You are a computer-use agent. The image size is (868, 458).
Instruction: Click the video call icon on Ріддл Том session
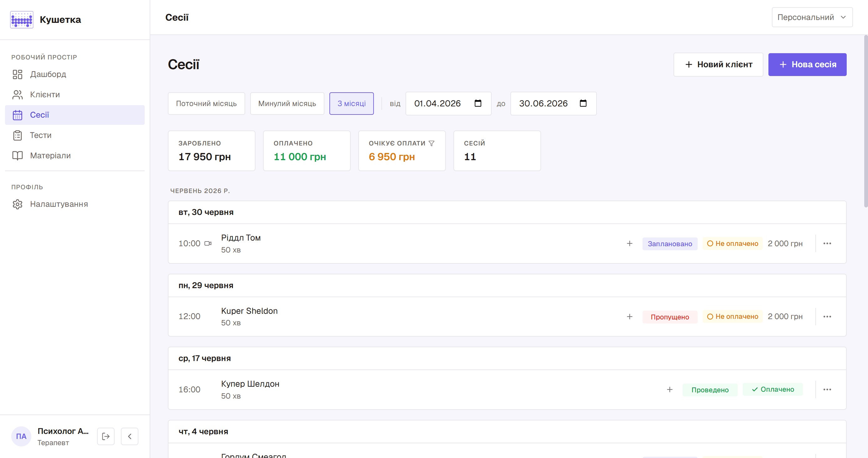[208, 243]
